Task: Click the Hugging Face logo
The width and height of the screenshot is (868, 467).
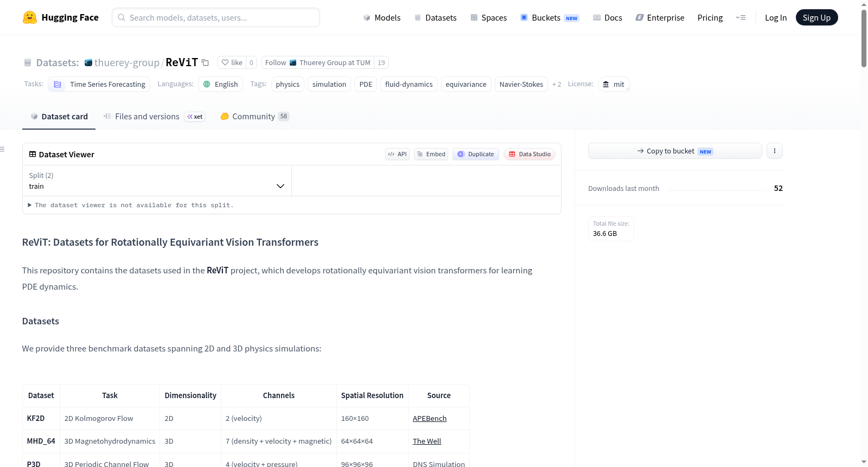Action: point(61,17)
